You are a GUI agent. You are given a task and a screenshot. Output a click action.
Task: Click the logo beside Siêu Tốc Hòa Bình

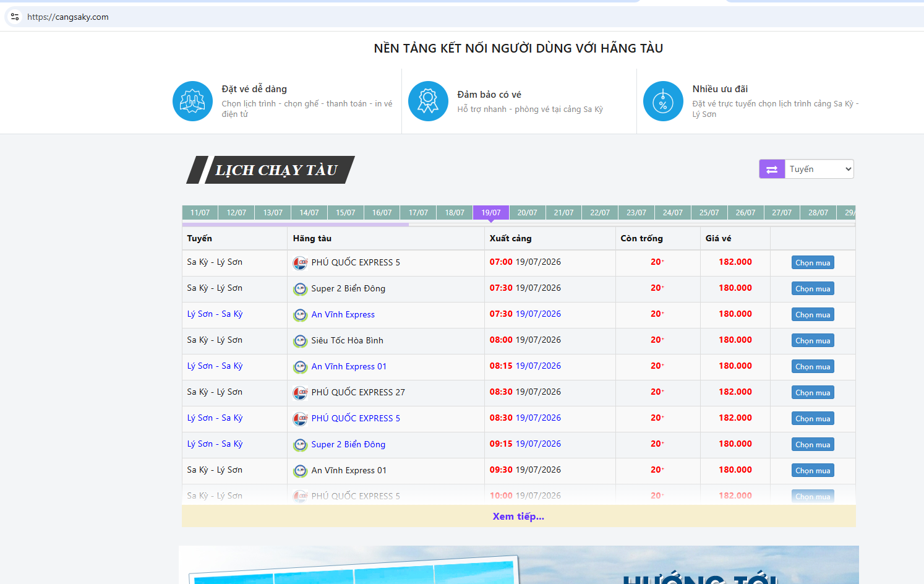tap(301, 341)
